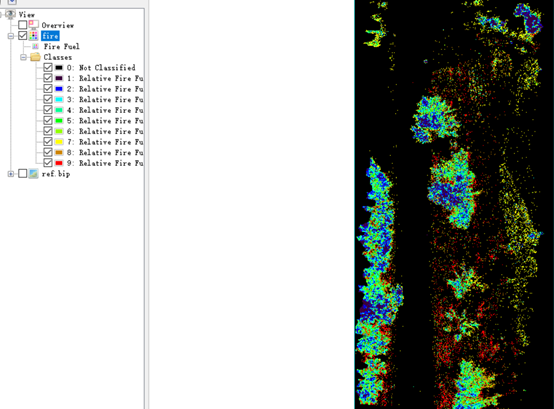Click the Overview monitor icon
This screenshot has height=409, width=554.
[34, 25]
